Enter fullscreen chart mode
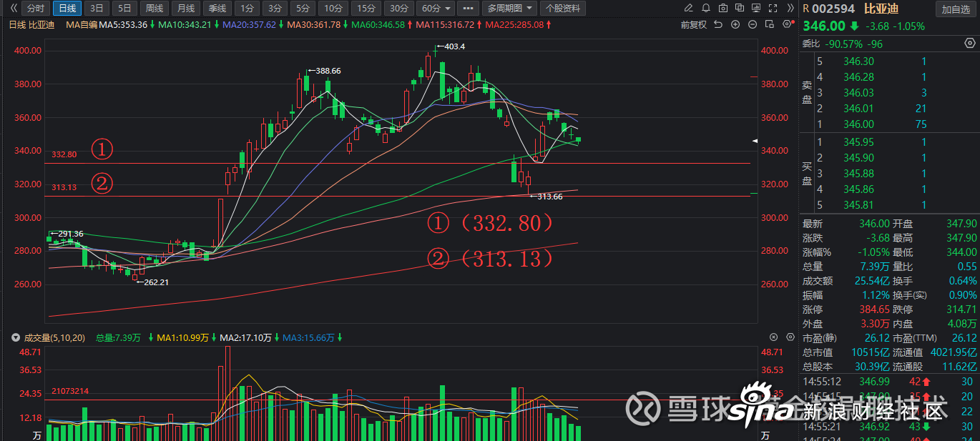Screen dimensions: 980x441 pos(772,9)
